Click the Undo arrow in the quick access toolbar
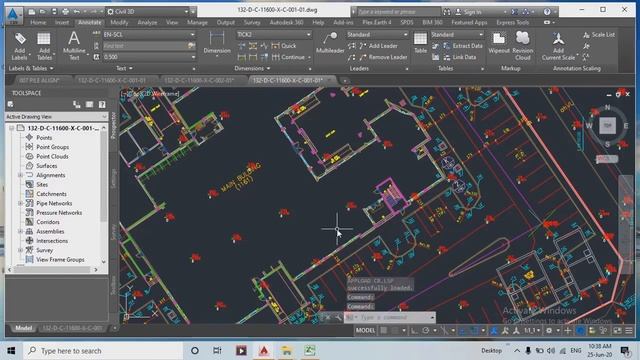This screenshot has height=360, width=640. pyautogui.click(x=76, y=11)
